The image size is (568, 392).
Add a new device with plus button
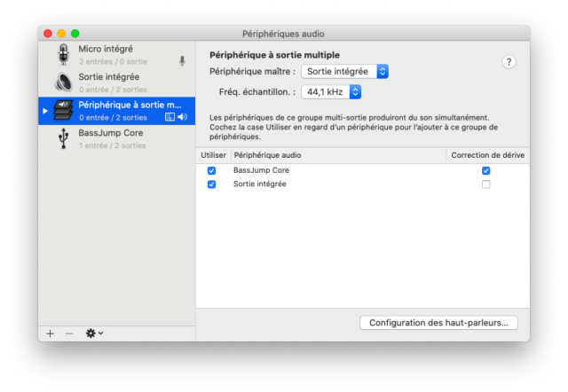coord(50,333)
